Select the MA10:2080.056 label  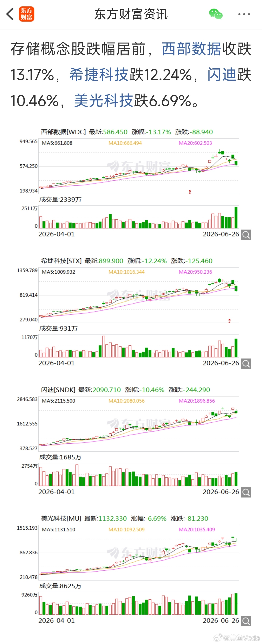pyautogui.click(x=127, y=401)
